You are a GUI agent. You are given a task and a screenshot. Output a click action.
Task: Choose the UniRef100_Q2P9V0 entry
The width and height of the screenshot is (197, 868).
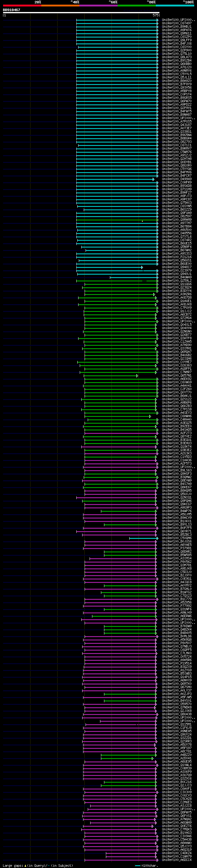click(177, 50)
